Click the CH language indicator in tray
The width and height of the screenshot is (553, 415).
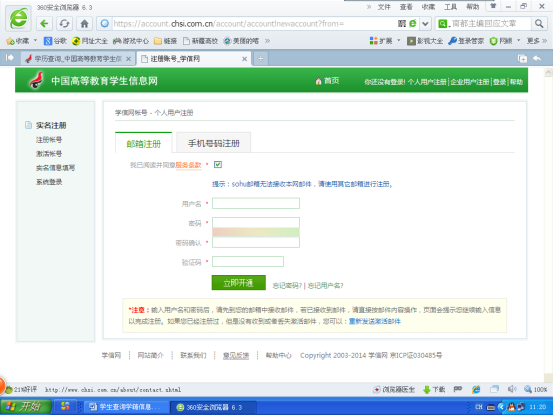(479, 407)
